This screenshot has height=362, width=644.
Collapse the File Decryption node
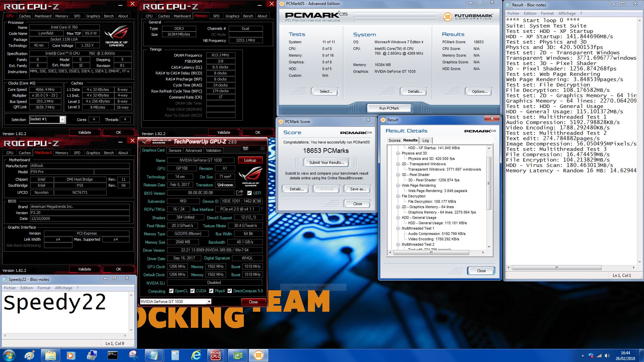pyautogui.click(x=398, y=196)
